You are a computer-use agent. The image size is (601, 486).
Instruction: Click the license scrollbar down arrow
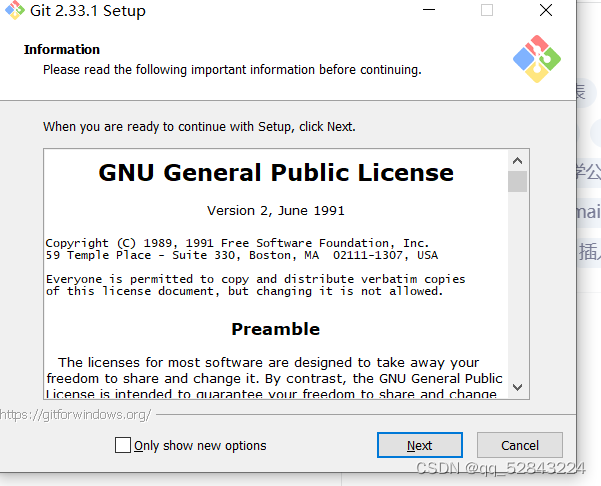(x=517, y=387)
